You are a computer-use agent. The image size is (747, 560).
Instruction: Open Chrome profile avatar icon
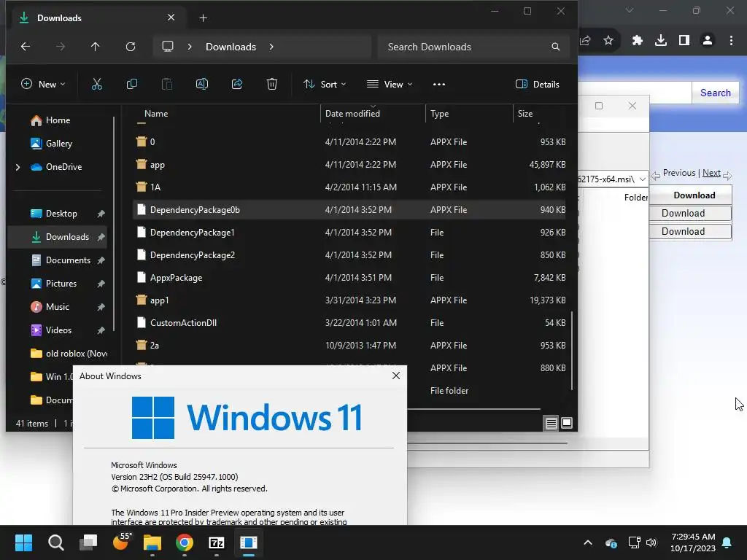click(x=708, y=41)
